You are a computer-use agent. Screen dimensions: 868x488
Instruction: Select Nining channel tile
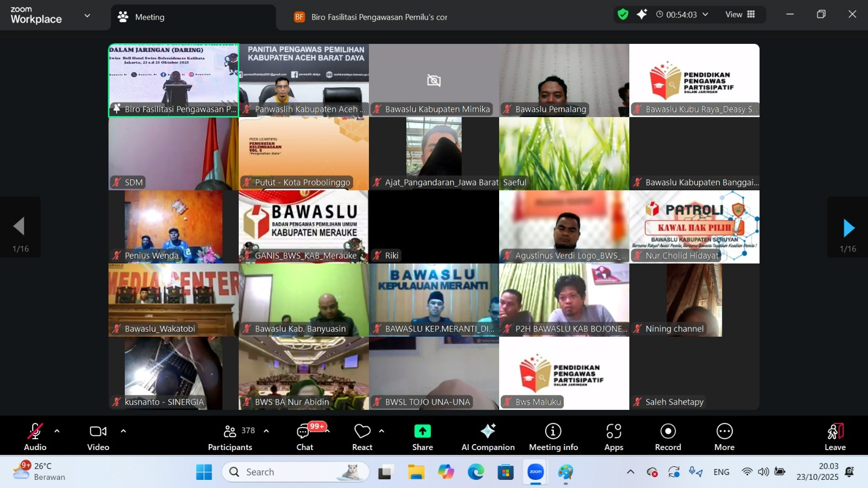694,300
